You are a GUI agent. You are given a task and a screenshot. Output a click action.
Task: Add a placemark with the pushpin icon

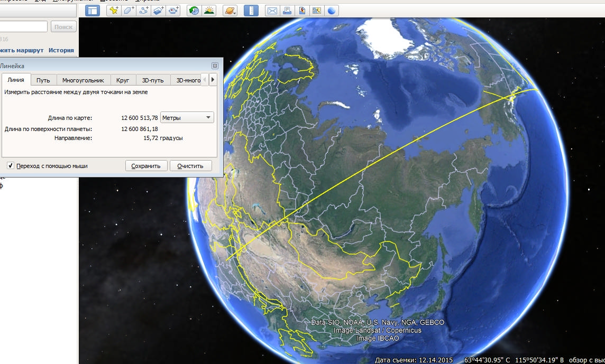click(113, 11)
